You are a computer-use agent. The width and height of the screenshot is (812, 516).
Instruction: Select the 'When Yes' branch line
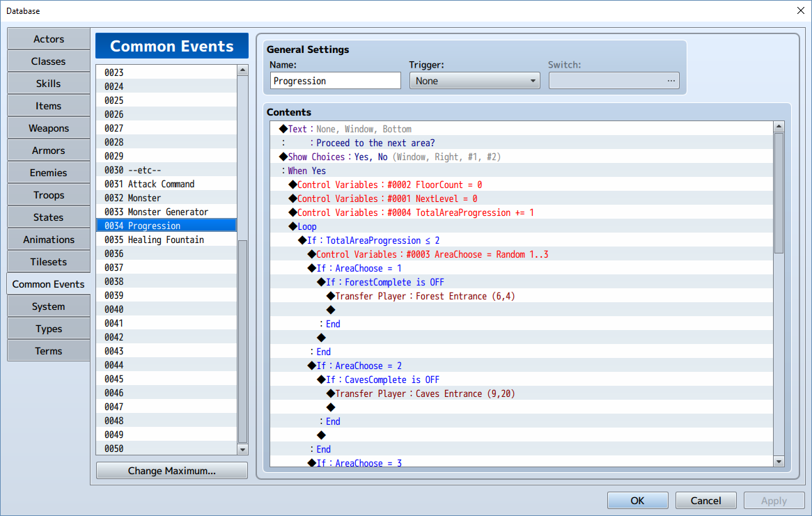522,171
